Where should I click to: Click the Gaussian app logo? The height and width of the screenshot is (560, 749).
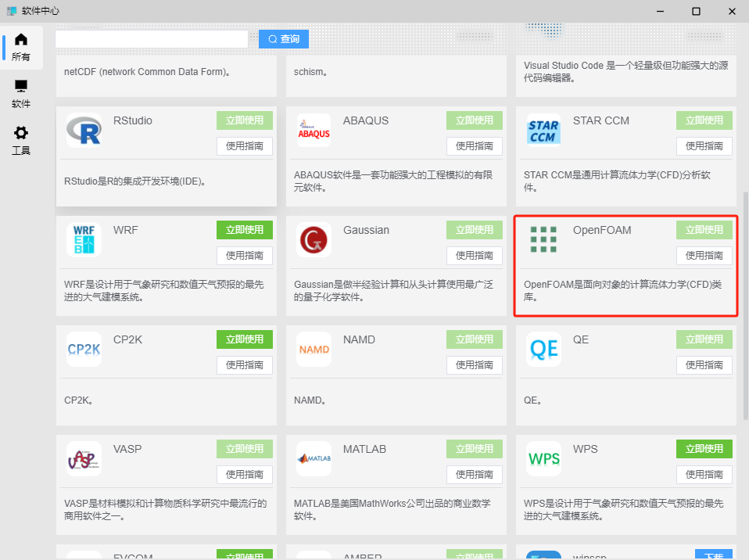coord(314,239)
